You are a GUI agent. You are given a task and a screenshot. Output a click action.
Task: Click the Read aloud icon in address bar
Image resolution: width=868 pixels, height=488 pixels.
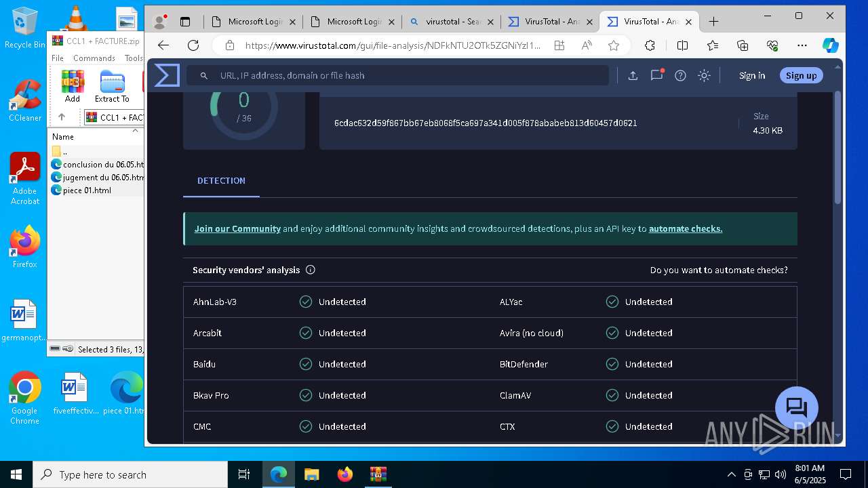click(x=587, y=45)
